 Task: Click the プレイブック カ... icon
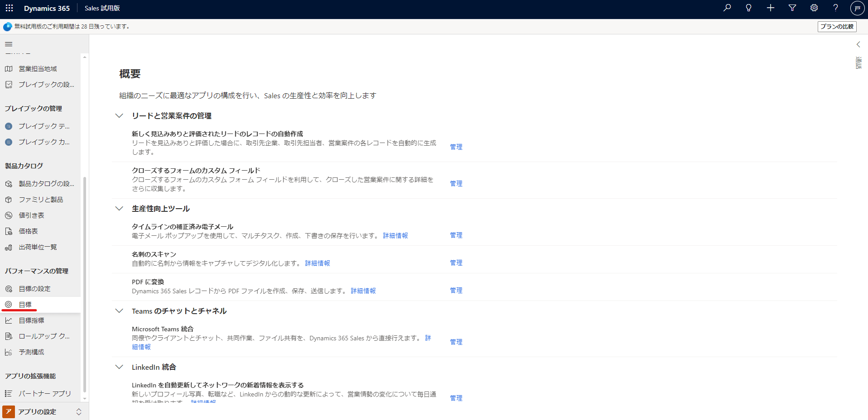[9, 142]
